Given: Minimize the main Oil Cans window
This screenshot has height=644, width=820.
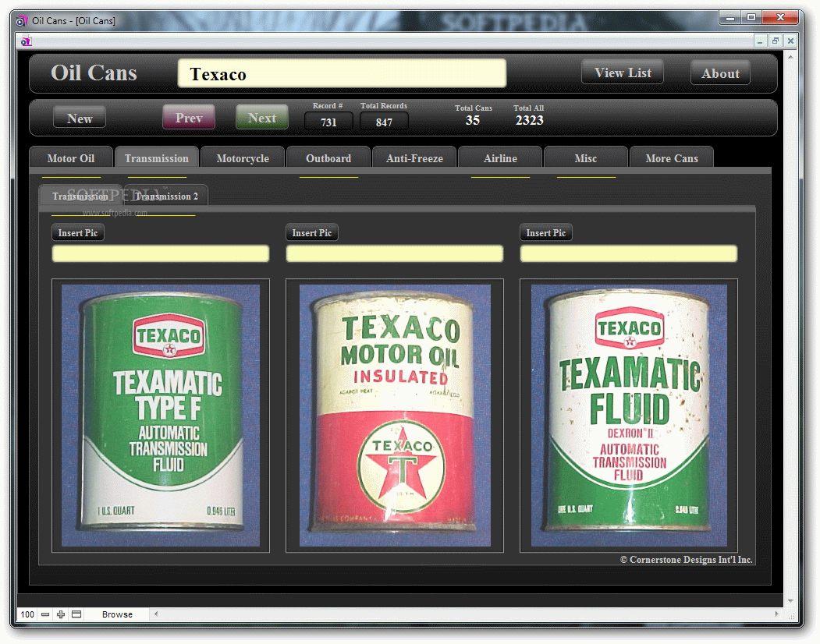Looking at the screenshot, I should (x=730, y=17).
